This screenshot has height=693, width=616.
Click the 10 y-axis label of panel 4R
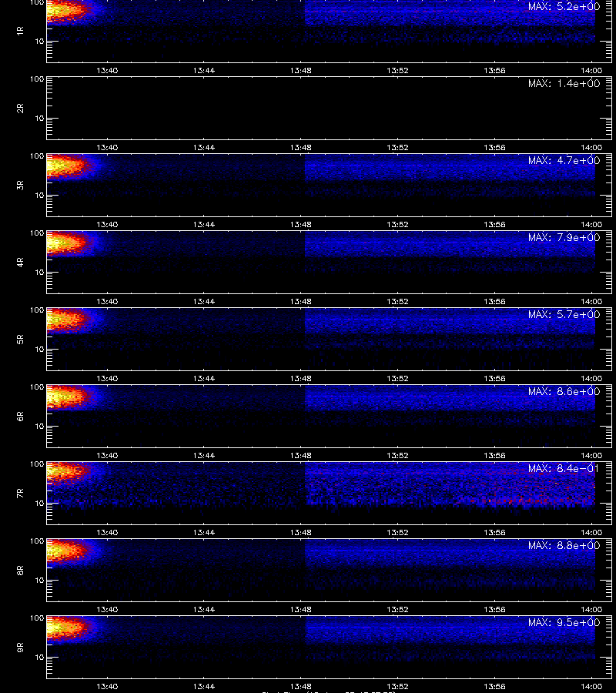pyautogui.click(x=39, y=273)
